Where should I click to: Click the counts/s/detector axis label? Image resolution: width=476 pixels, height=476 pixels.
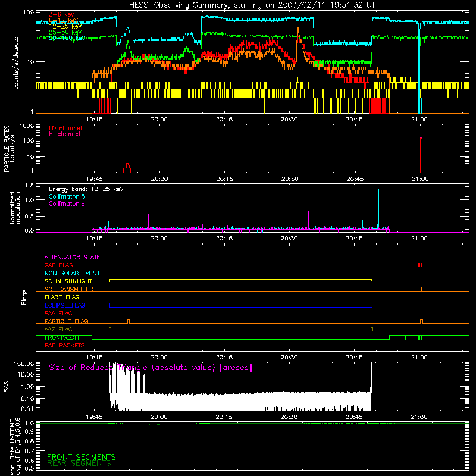pyautogui.click(x=16, y=62)
